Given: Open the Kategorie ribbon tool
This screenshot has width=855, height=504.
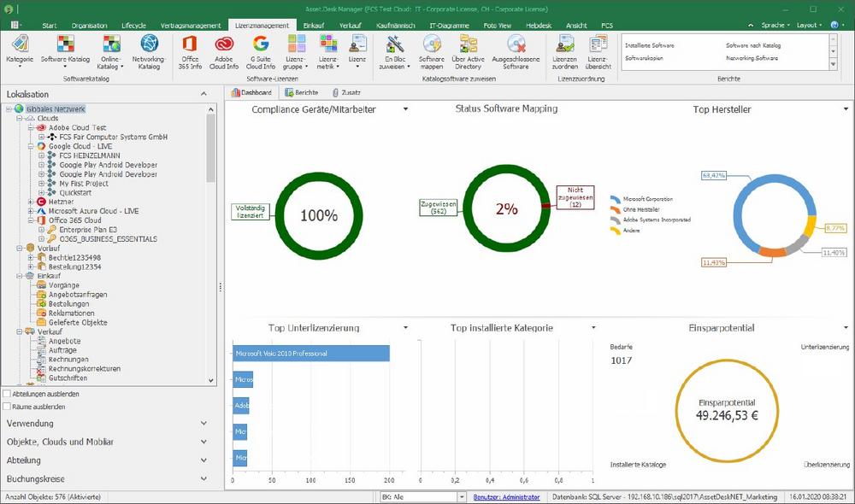Looking at the screenshot, I should coord(20,51).
